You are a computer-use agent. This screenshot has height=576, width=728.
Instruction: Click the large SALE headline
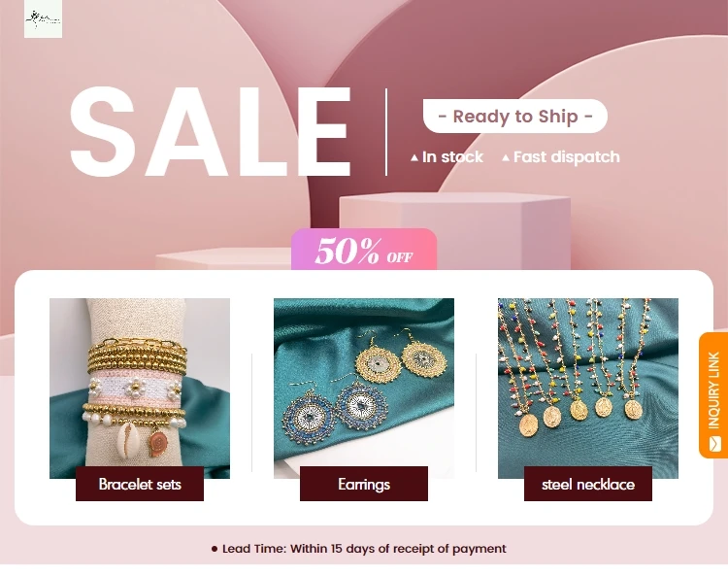[211, 131]
